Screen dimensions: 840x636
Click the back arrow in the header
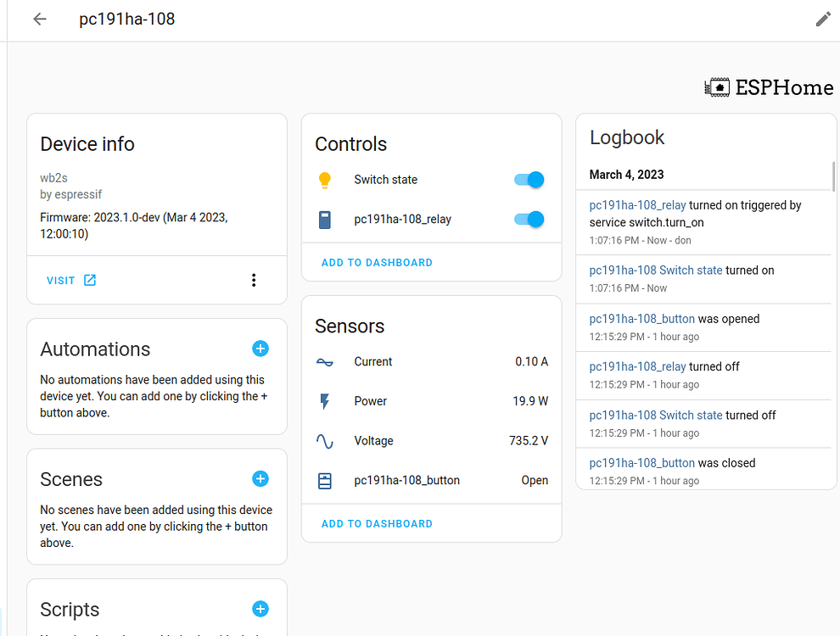tap(40, 19)
